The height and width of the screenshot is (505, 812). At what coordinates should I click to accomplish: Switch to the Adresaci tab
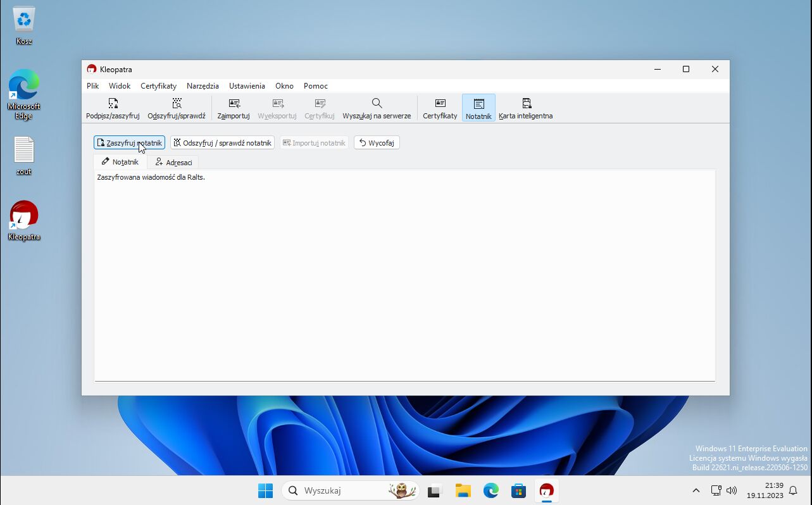[x=173, y=163]
